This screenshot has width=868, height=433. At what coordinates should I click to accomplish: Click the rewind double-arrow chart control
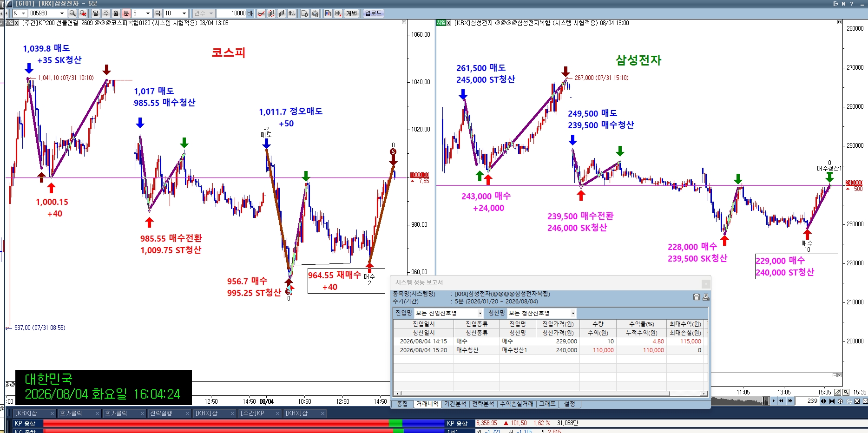coord(782,401)
